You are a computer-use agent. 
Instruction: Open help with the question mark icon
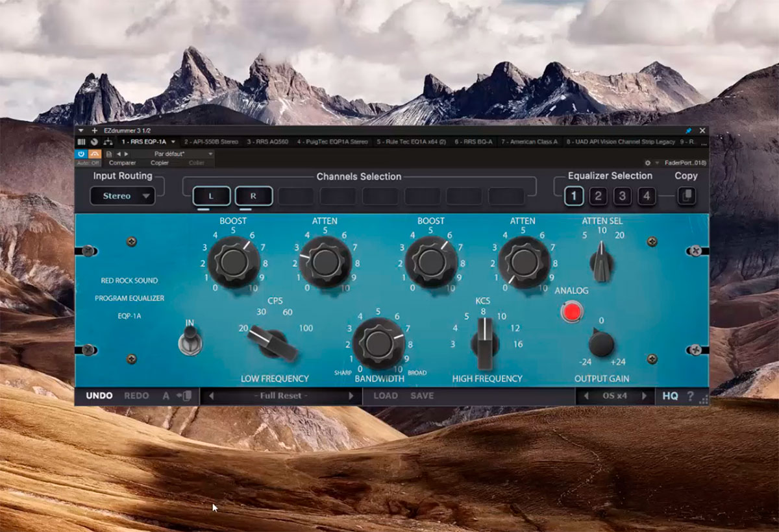(690, 396)
